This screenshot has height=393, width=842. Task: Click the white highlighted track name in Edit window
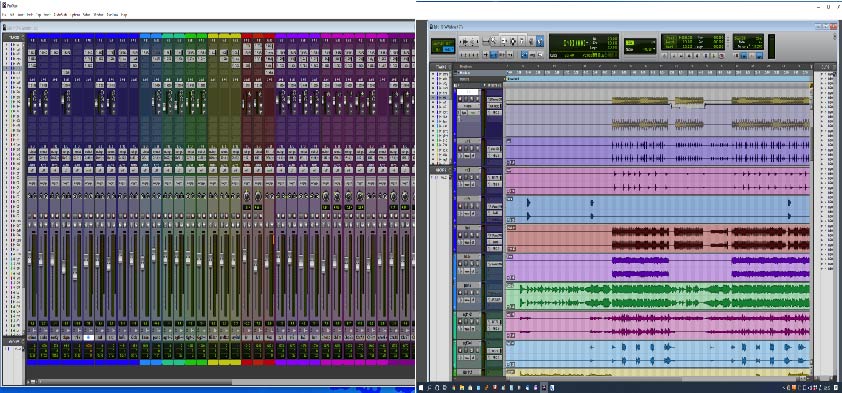(x=467, y=92)
